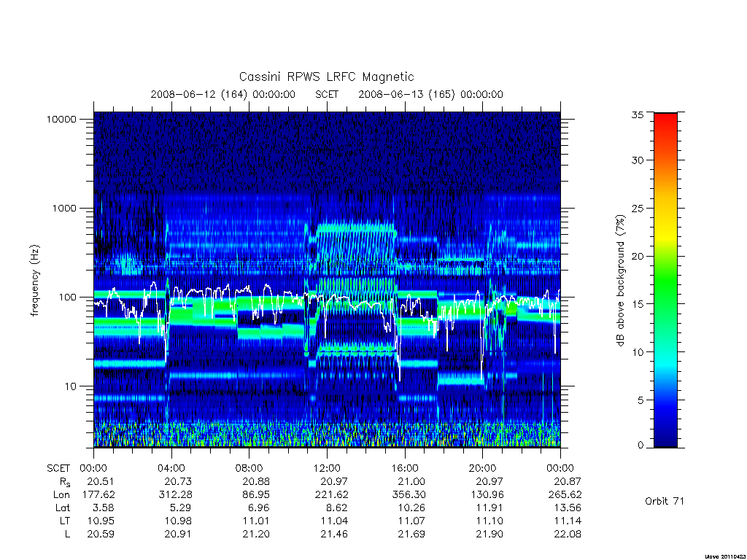
Task: Click the 20:00 time axis label
Action: [x=483, y=468]
